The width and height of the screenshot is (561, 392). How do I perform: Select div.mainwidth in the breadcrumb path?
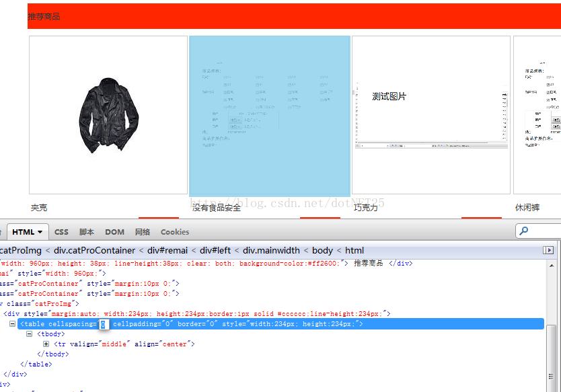[x=271, y=250]
